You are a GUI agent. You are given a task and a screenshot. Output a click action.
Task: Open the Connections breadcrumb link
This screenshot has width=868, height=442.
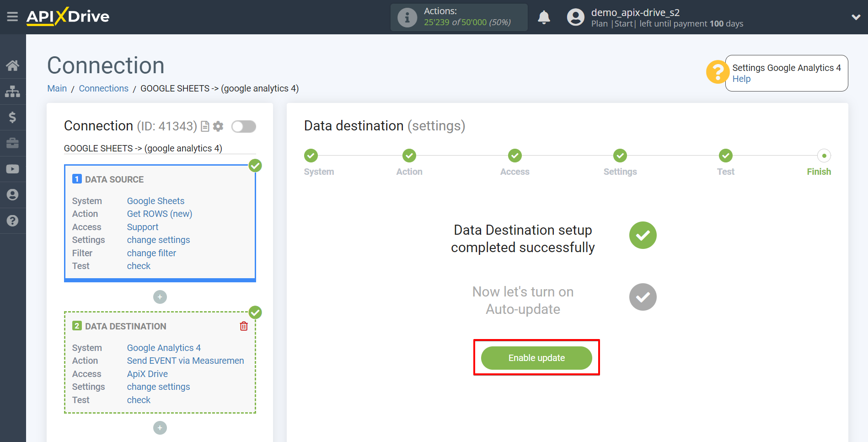coord(103,88)
